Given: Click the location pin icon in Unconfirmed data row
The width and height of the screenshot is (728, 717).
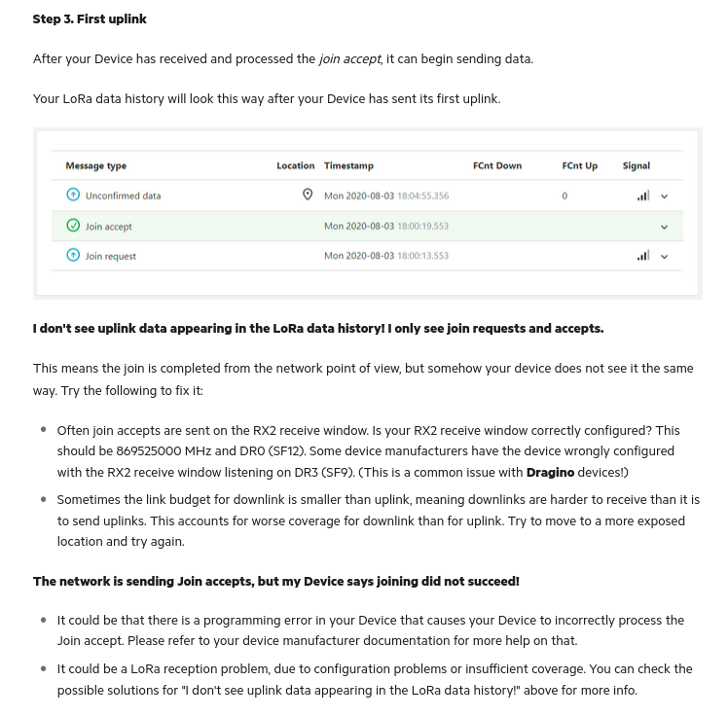Looking at the screenshot, I should click(308, 195).
